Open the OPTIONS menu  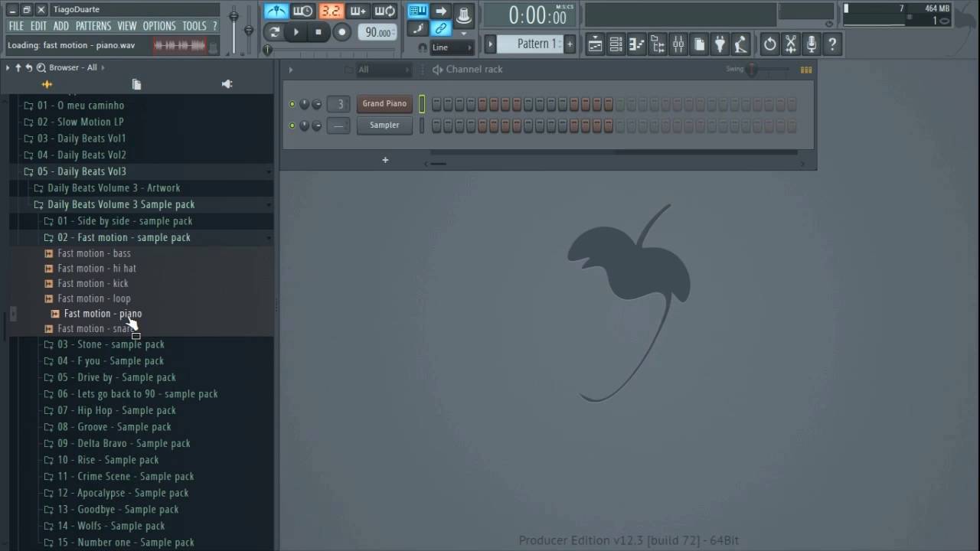(x=159, y=26)
